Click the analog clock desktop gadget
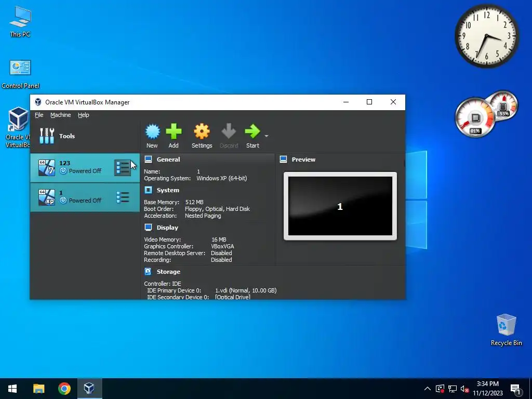532x399 pixels. pos(486,36)
